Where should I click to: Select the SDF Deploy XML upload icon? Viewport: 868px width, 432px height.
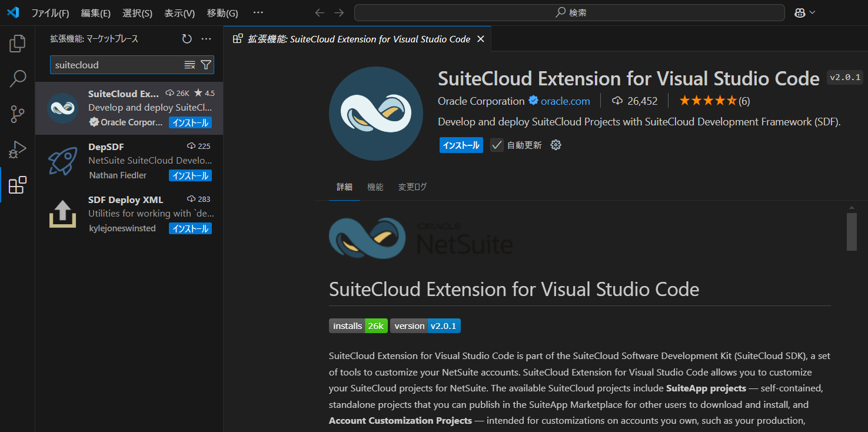tap(62, 214)
